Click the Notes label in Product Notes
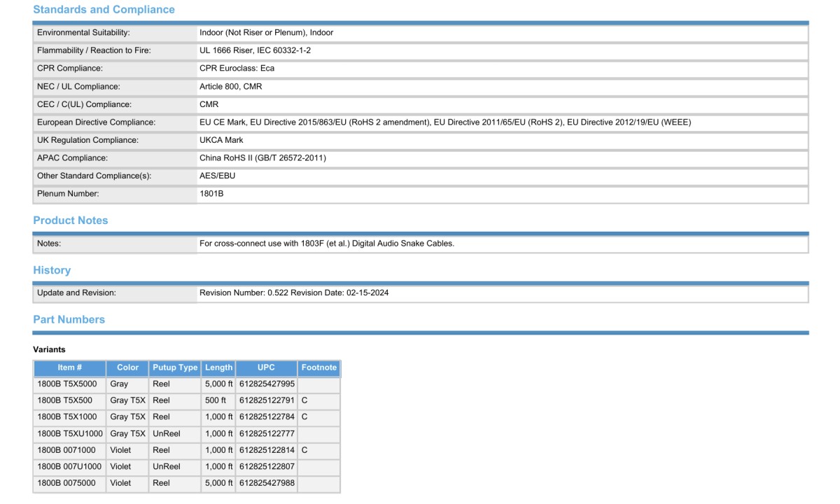Image resolution: width=840 pixels, height=504 pixels. [49, 244]
